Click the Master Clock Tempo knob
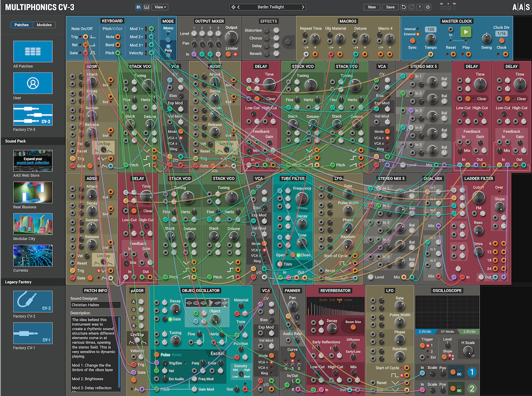532x396 pixels. coord(431,39)
